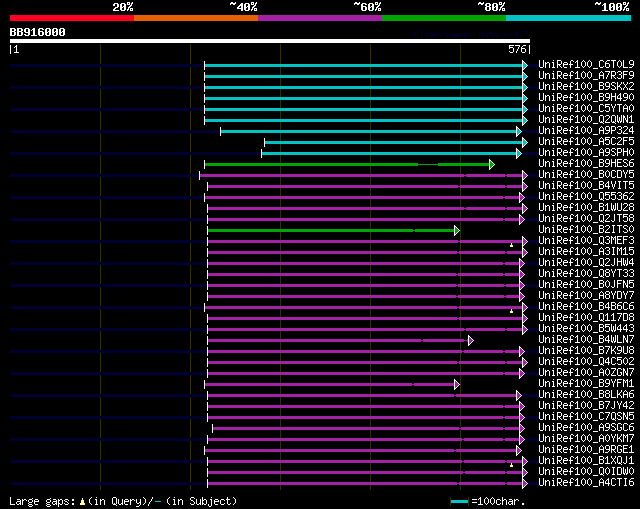Open the UniRef100_B8LKA6 label
Viewport: 640px width, 509px height.
click(586, 395)
